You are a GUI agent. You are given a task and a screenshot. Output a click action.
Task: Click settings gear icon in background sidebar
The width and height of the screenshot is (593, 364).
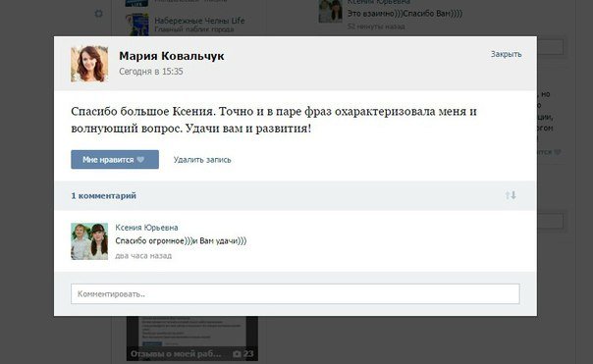pyautogui.click(x=99, y=14)
